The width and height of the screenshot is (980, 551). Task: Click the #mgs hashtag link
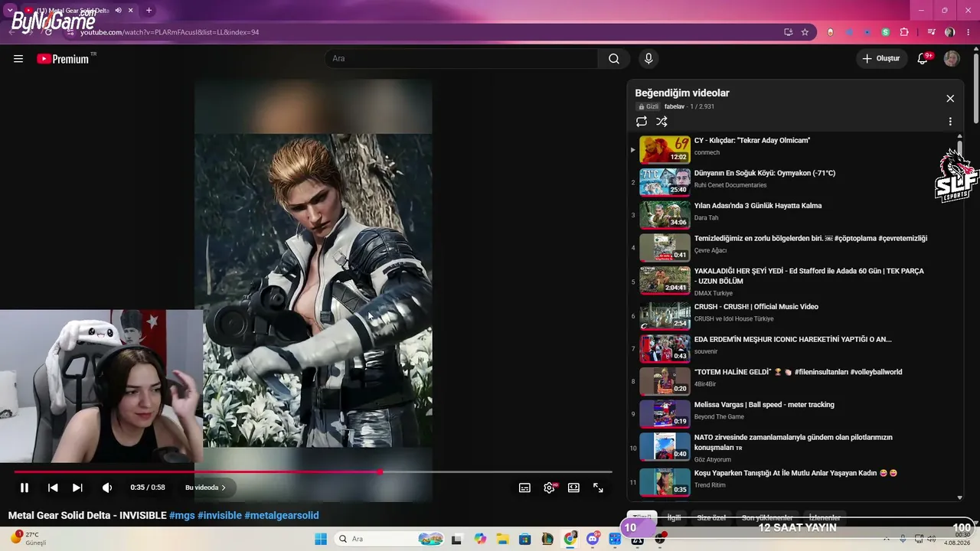pos(181,516)
